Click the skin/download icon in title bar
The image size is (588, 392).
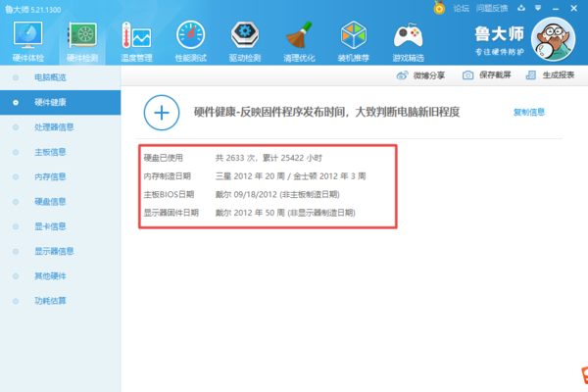(x=521, y=8)
